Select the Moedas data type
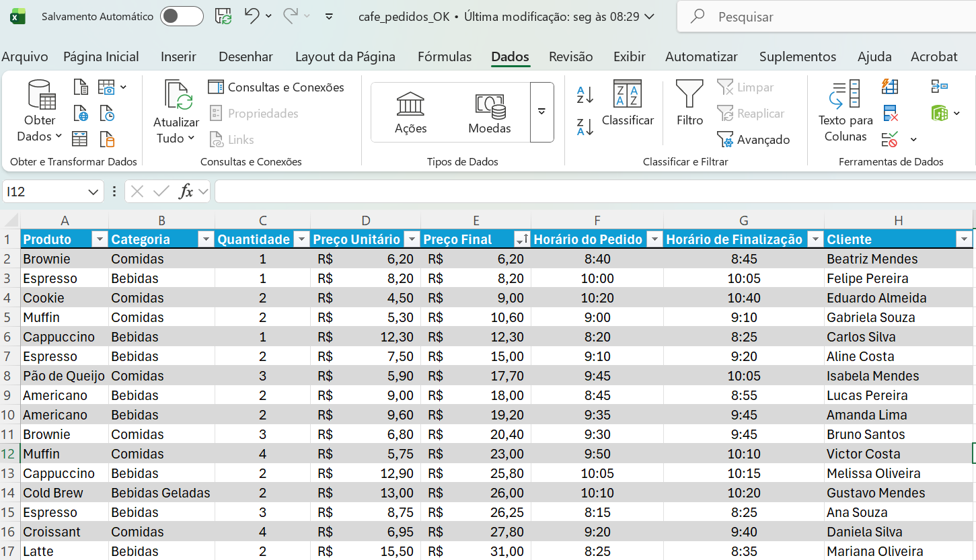The width and height of the screenshot is (976, 560). tap(489, 113)
